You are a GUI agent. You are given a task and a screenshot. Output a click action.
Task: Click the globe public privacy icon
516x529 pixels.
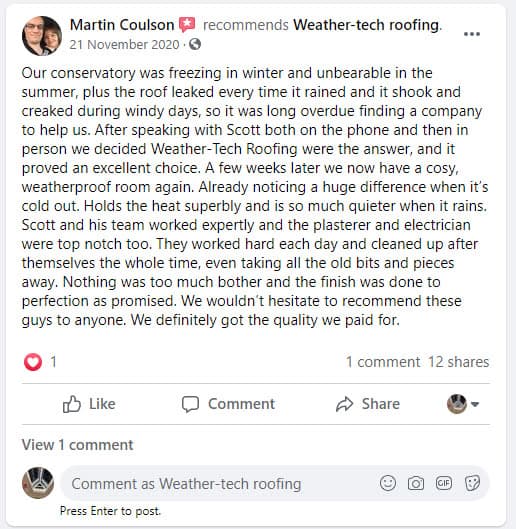(x=195, y=45)
